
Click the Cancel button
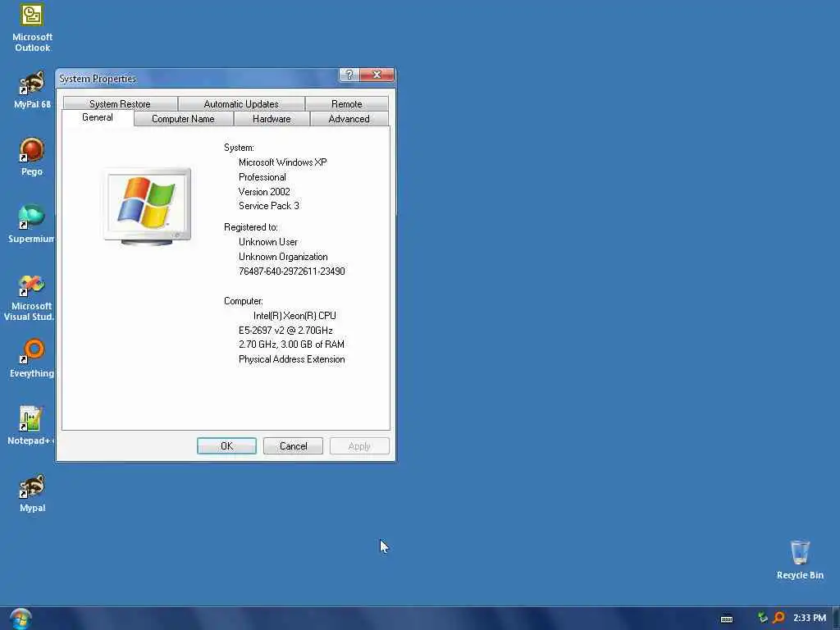(293, 446)
